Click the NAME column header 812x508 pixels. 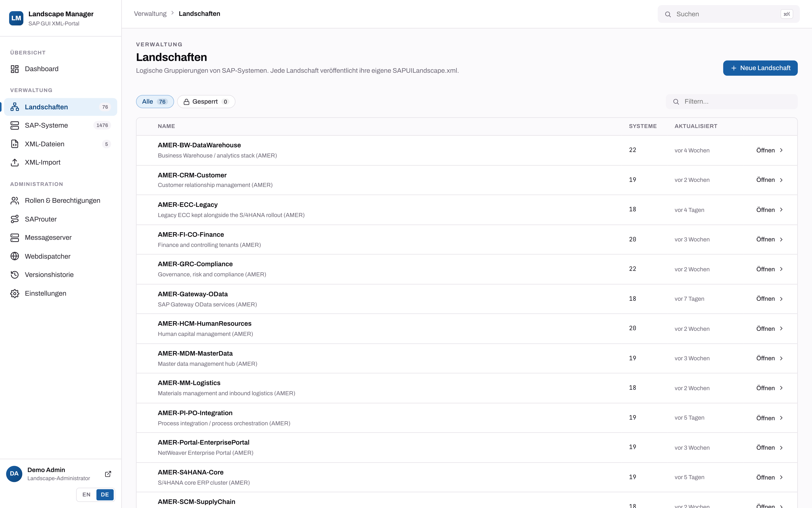[x=166, y=126]
